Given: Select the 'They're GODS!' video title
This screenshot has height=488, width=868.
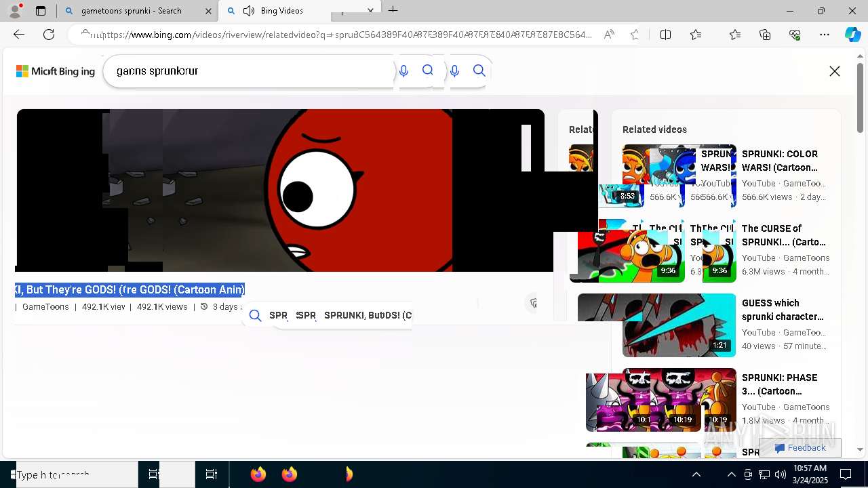Looking at the screenshot, I should pyautogui.click(x=130, y=289).
